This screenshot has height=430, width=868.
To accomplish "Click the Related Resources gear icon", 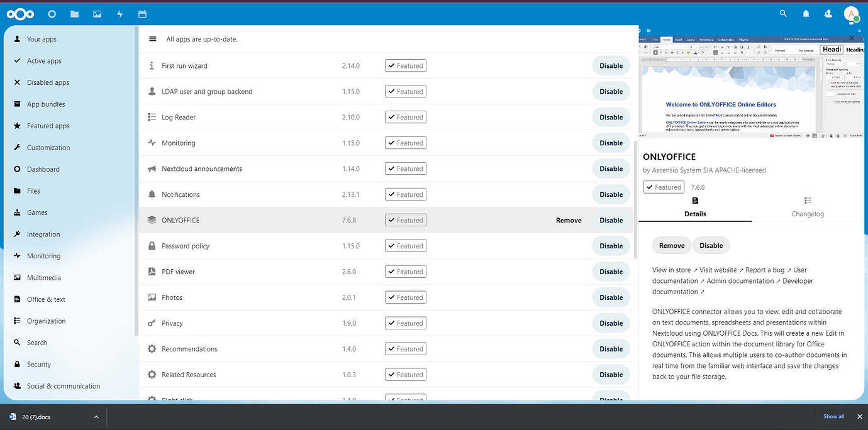I will click(152, 375).
